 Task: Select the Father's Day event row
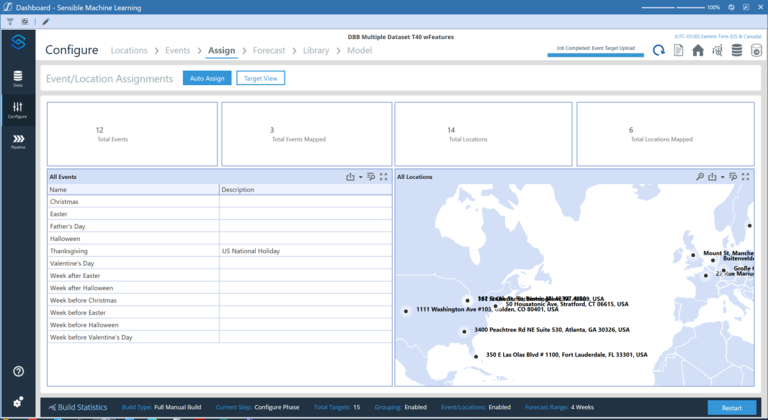pyautogui.click(x=219, y=226)
